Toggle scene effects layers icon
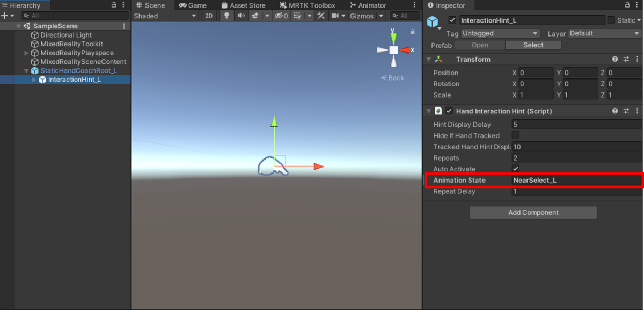This screenshot has height=310, width=644. (256, 16)
